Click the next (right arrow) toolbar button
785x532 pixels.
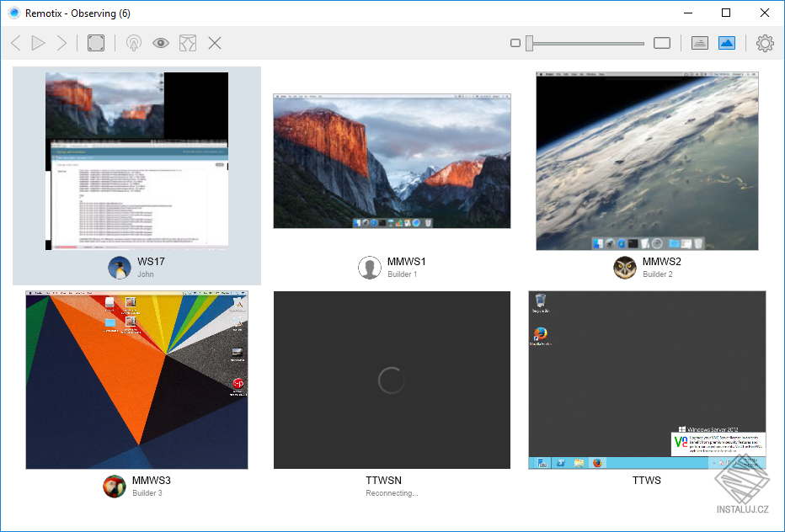pos(61,43)
